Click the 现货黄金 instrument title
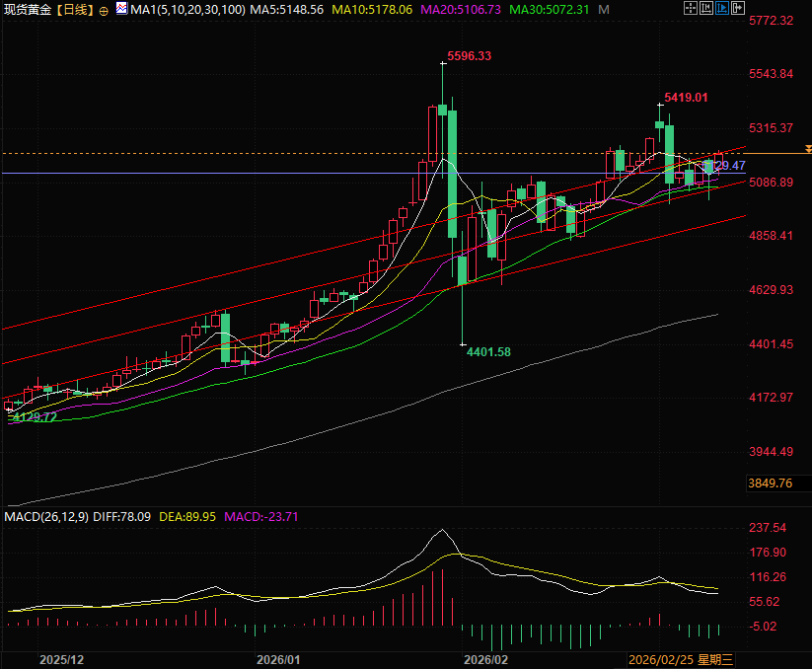The width and height of the screenshot is (812, 669). pyautogui.click(x=28, y=10)
